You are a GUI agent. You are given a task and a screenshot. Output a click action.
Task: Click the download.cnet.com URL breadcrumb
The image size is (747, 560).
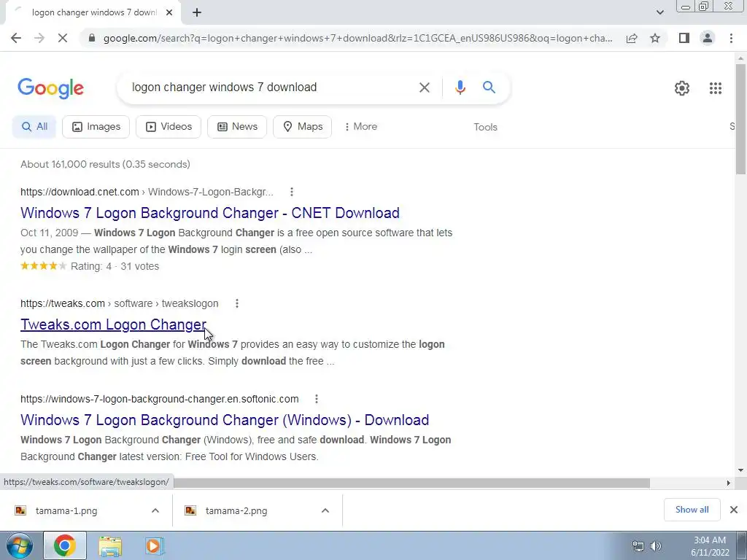tap(147, 192)
